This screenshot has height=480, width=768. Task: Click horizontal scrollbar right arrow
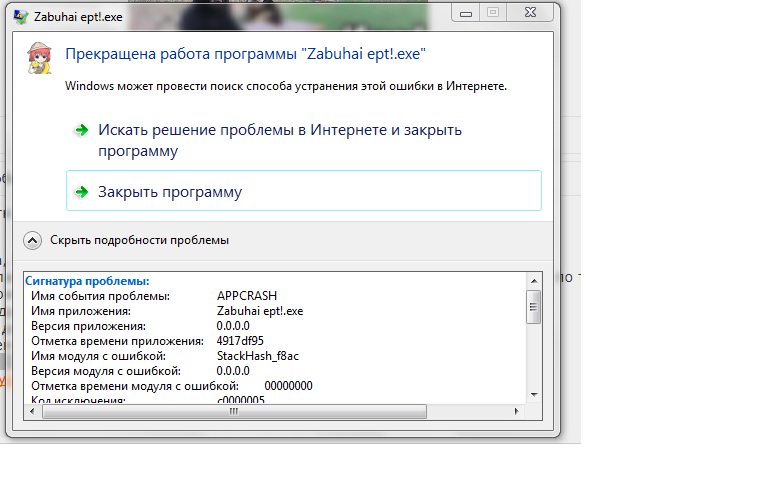517,412
